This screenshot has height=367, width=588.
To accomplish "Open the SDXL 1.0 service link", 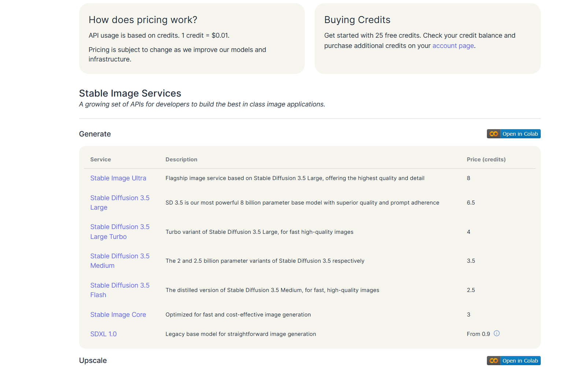I will 103,334.
